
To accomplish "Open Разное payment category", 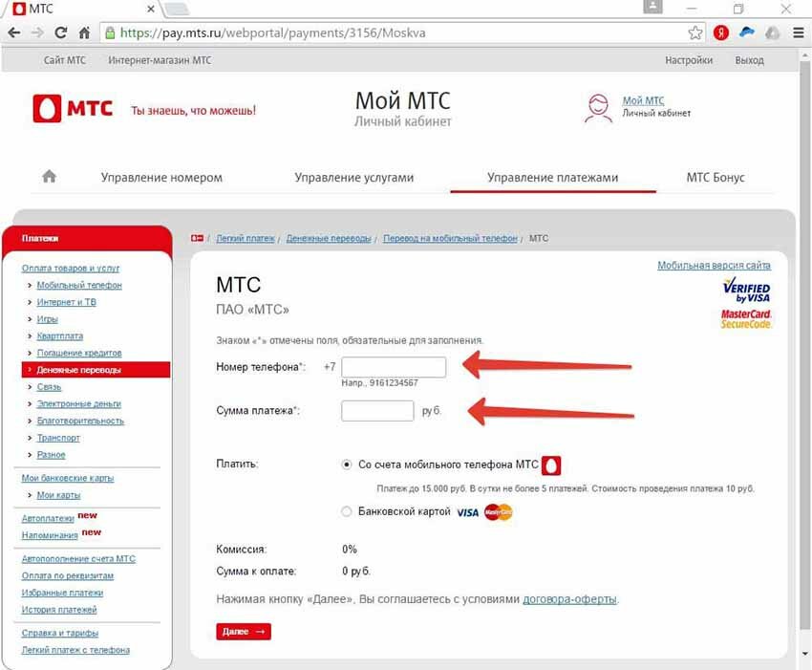I will 52,455.
